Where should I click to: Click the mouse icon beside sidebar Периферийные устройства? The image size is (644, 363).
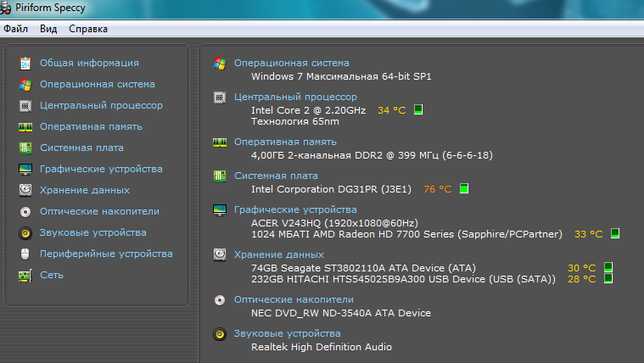click(25, 254)
